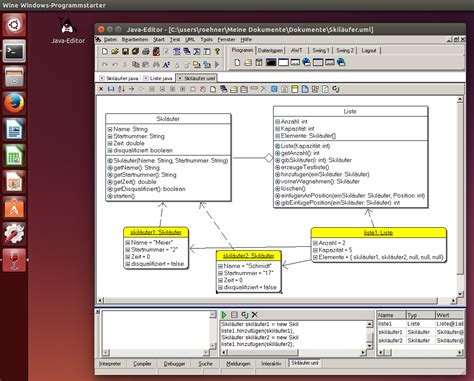Click the New file icon in main toolbar
Screen dimensions: 474x381
coord(105,51)
